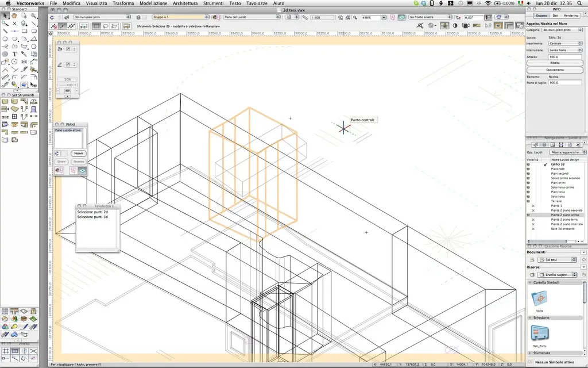This screenshot has width=588, height=368.
Task: Select the arrow Selection tool
Action: pyautogui.click(x=5, y=16)
